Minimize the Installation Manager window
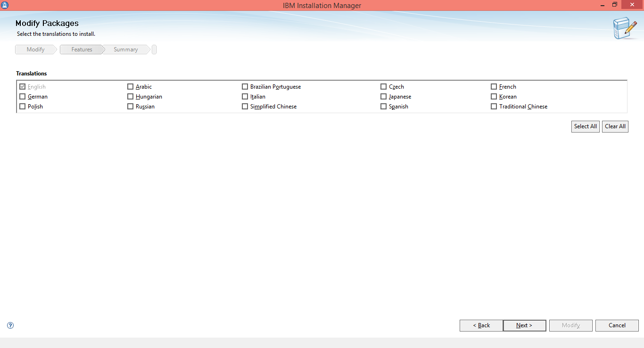Viewport: 644px width, 348px height. 603,5
